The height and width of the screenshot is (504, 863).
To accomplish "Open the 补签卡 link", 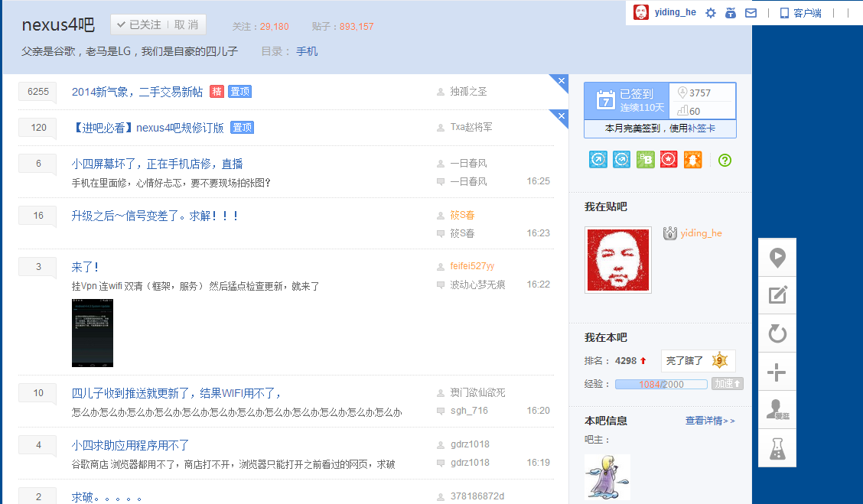I will tap(702, 128).
